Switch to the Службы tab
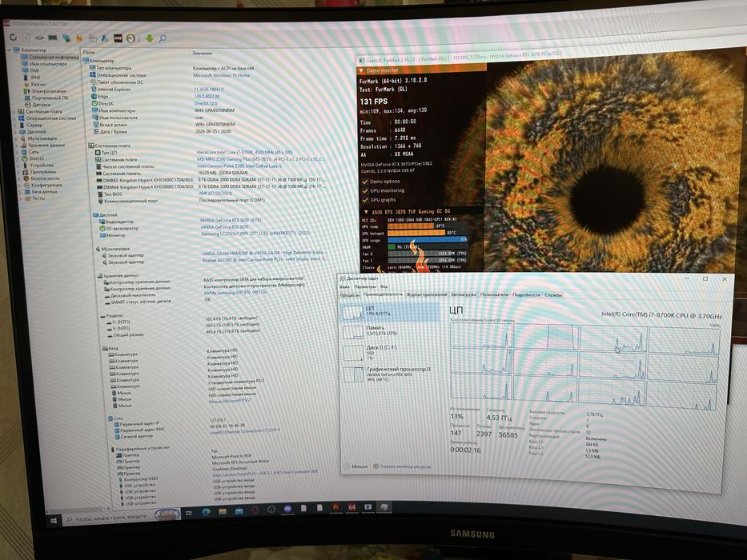 [553, 294]
